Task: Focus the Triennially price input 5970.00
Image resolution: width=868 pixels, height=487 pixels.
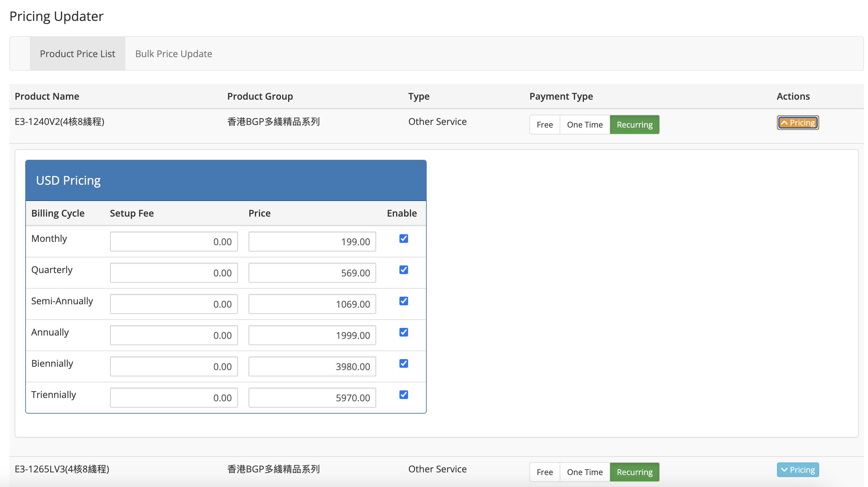Action: click(312, 398)
